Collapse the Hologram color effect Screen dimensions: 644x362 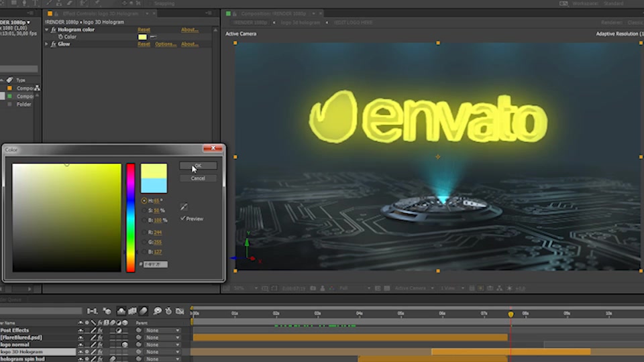(46, 29)
